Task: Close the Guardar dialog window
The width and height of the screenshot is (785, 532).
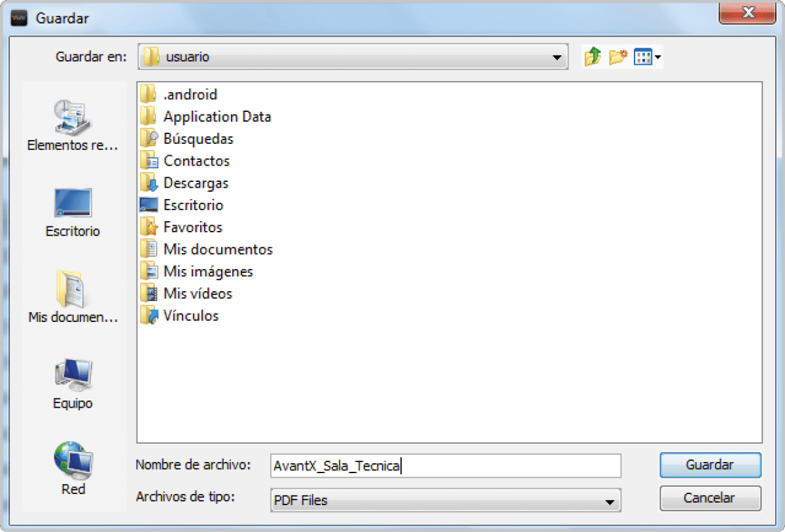Action: tap(746, 11)
